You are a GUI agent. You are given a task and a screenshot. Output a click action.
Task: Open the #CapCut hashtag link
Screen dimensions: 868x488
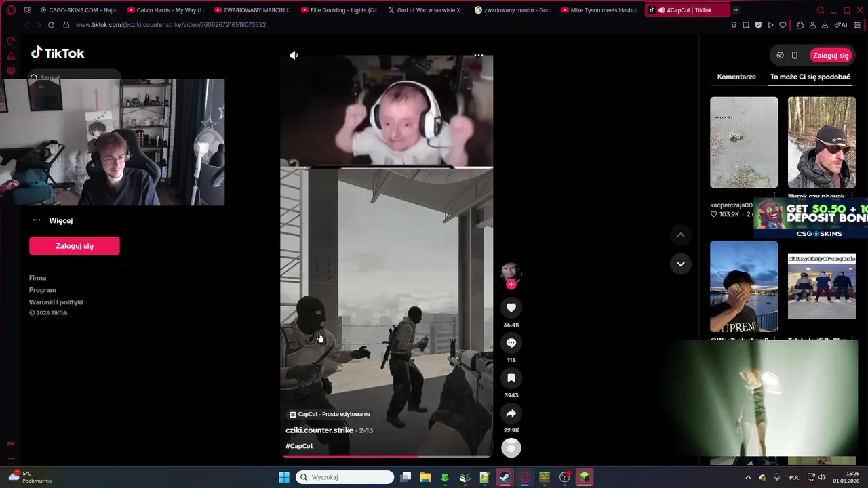(299, 446)
